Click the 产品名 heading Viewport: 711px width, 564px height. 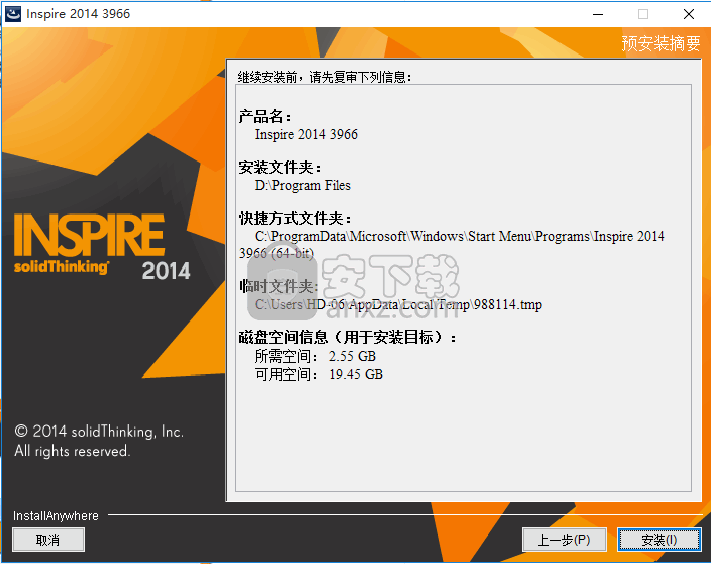coord(265,117)
